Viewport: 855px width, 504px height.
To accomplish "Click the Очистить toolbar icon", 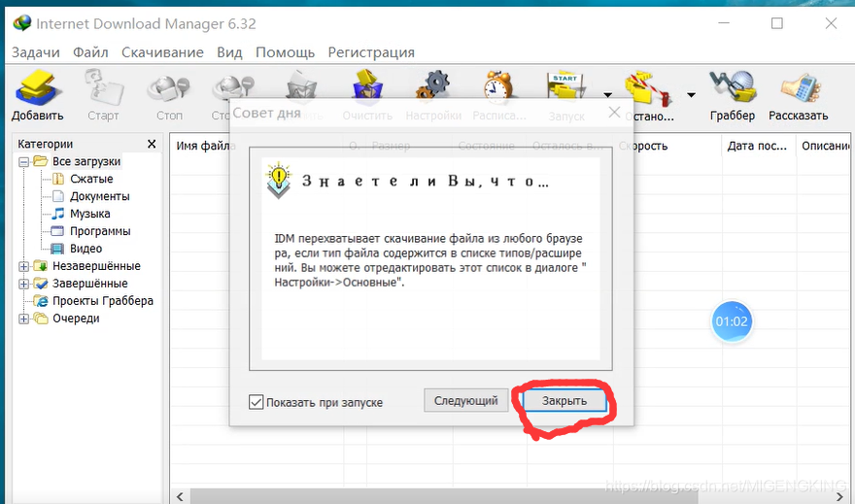I will [x=367, y=87].
